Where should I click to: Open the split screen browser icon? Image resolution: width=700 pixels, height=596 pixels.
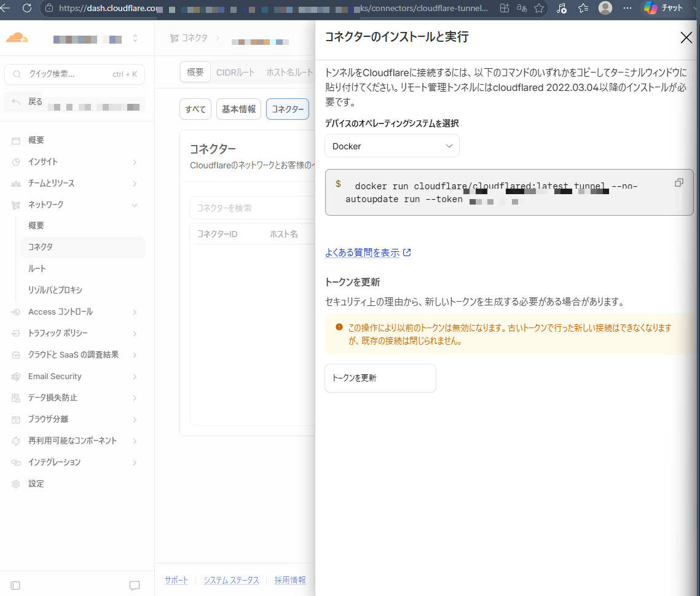(x=505, y=7)
